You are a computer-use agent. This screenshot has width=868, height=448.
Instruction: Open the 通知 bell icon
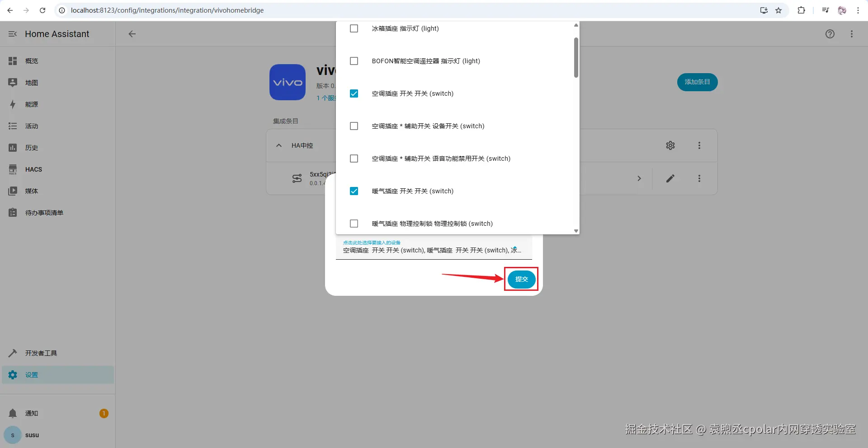coord(13,413)
